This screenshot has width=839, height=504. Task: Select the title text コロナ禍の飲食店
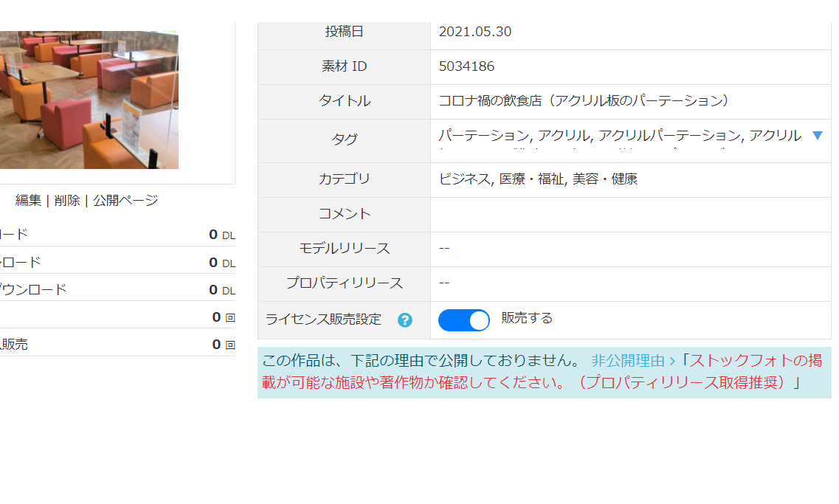[x=490, y=100]
